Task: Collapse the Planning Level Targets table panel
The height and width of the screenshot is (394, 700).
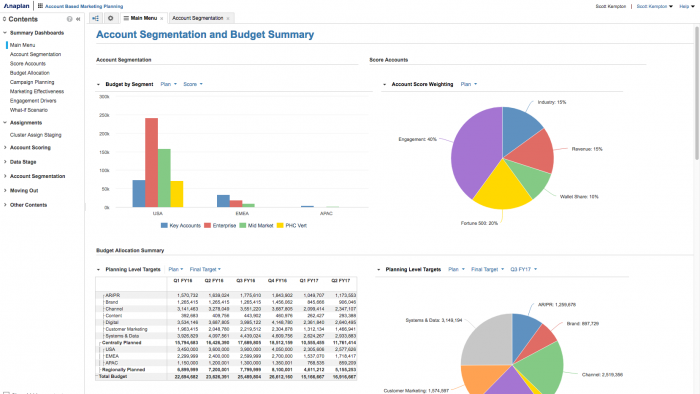Action: point(98,270)
